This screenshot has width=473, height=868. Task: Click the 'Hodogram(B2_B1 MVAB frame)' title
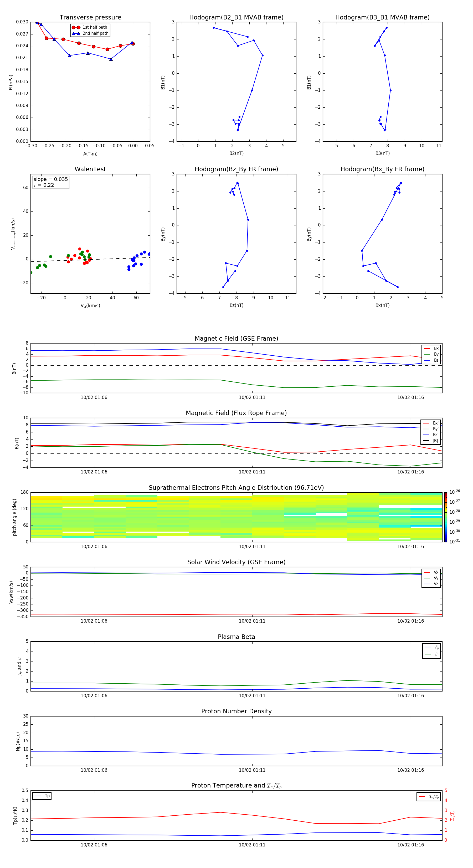click(236, 17)
